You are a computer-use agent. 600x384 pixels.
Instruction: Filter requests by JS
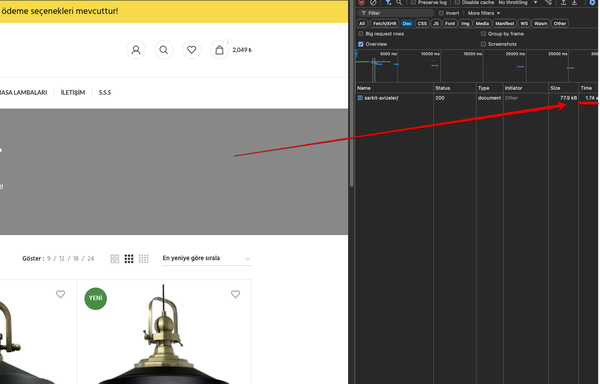pyautogui.click(x=436, y=23)
